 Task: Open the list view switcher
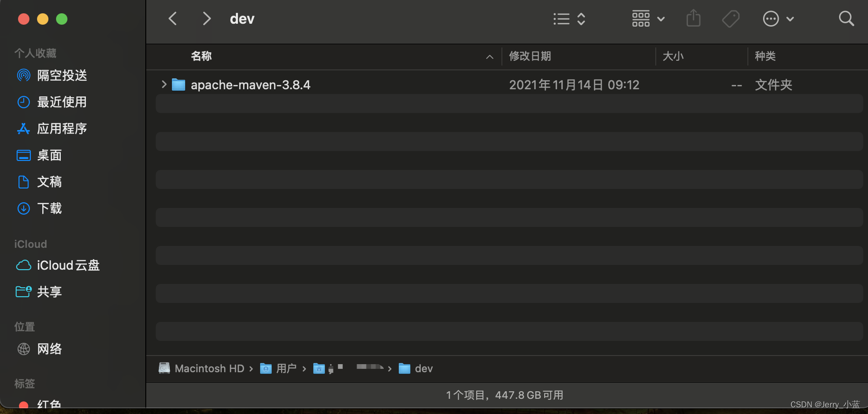point(569,19)
